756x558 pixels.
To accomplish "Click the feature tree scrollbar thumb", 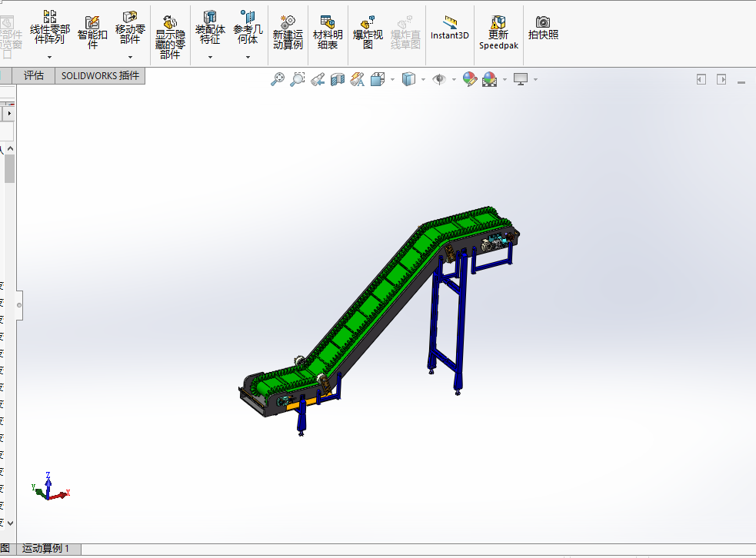I will tap(10, 168).
